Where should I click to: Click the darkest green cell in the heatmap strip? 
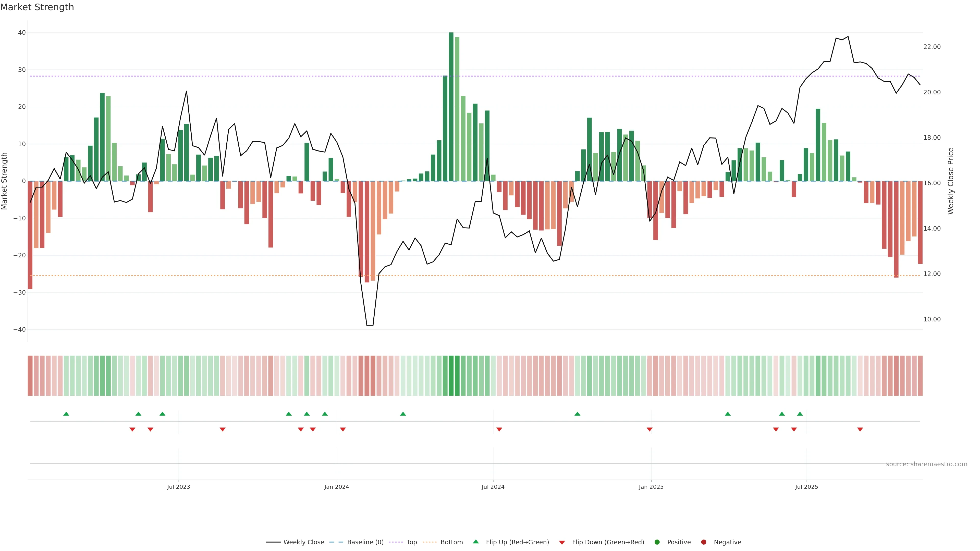click(451, 375)
